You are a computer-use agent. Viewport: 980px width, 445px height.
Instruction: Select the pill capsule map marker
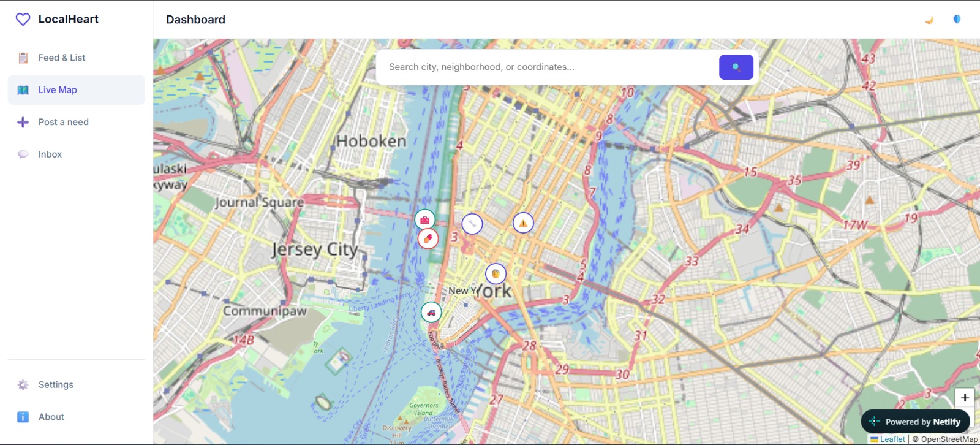click(428, 238)
